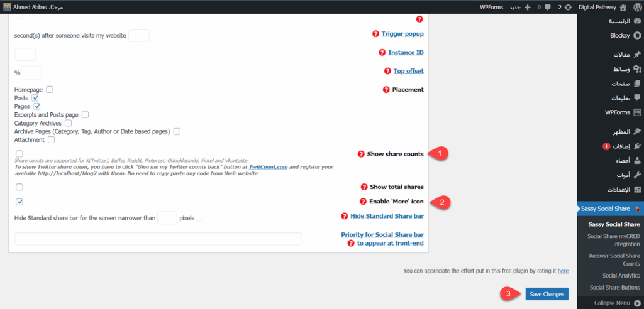The width and height of the screenshot is (644, 309).
Task: Enable the Show total shares checkbox
Action: click(19, 187)
